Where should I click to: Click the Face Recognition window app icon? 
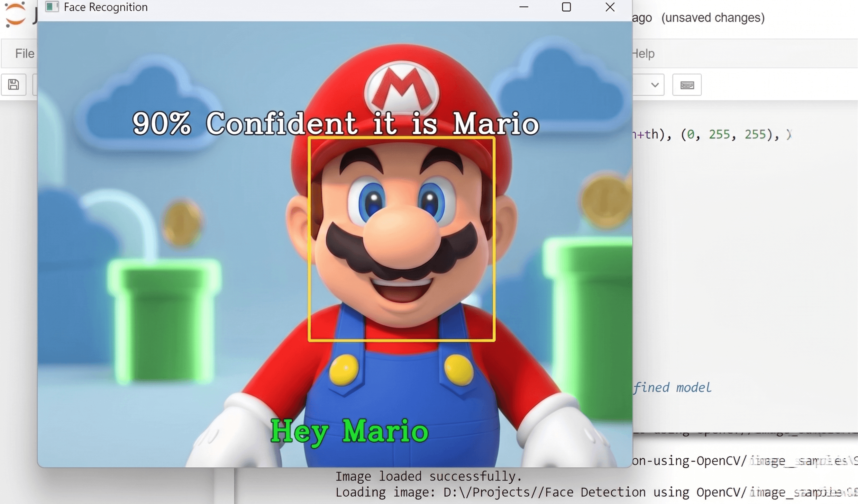pos(52,7)
